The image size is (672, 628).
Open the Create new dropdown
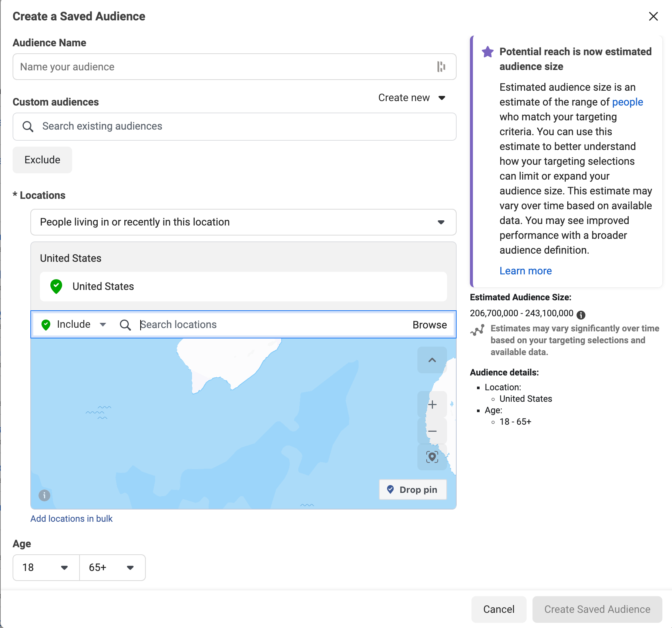click(x=411, y=98)
